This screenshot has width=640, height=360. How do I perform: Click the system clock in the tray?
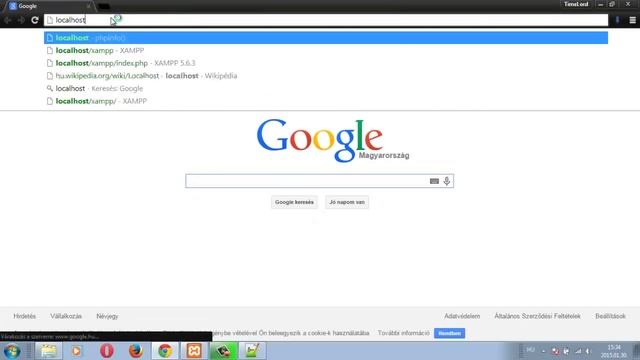point(613,351)
